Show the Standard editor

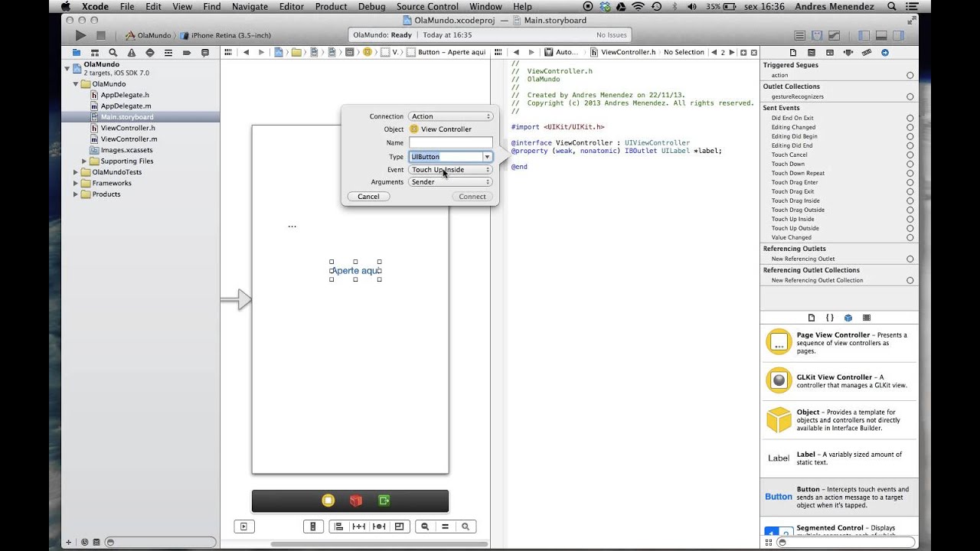[x=799, y=35]
